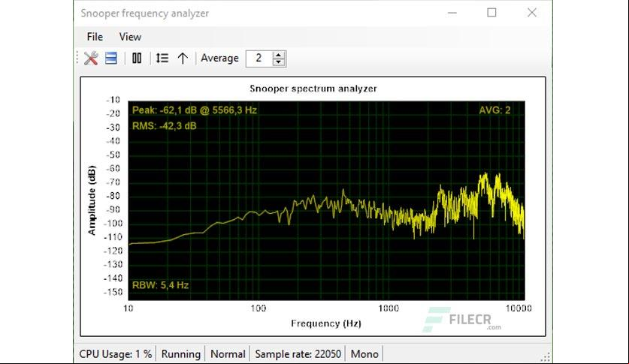629x364 pixels.
Task: Maximize the Snooper frequency analyzer window
Action: coord(491,13)
